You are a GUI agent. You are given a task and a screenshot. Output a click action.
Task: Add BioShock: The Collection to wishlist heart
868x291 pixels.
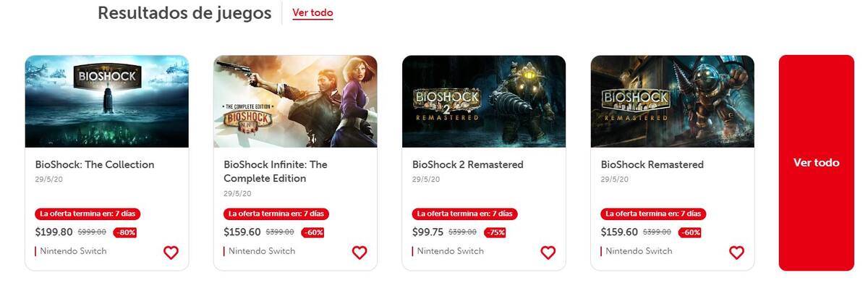coord(171,253)
